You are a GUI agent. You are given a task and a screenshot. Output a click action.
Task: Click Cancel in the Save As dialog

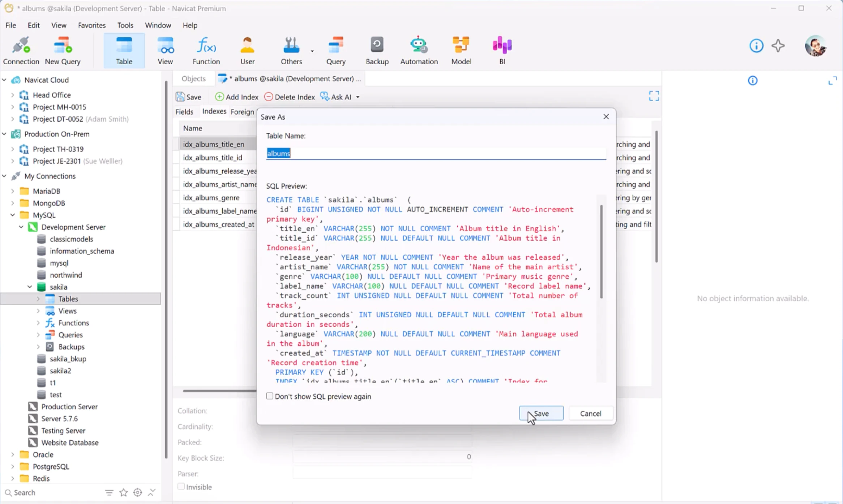click(591, 413)
